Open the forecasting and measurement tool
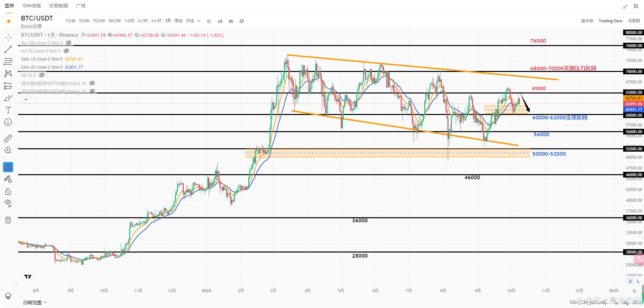Screen dimensions: 644x308 click(8, 86)
